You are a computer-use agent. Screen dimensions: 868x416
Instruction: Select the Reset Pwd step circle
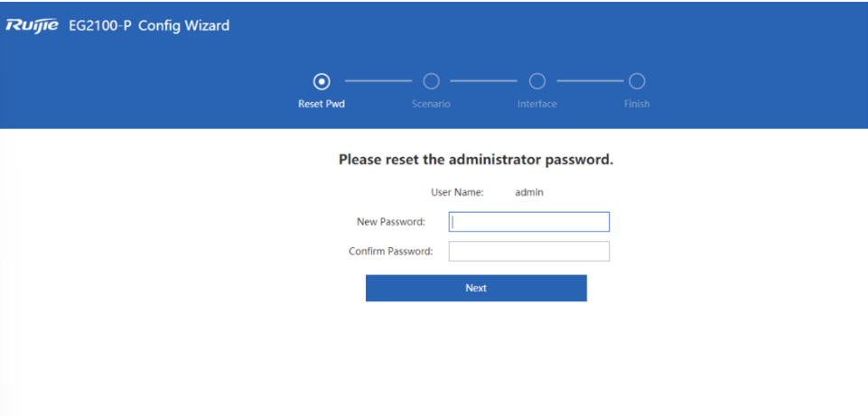[x=321, y=82]
